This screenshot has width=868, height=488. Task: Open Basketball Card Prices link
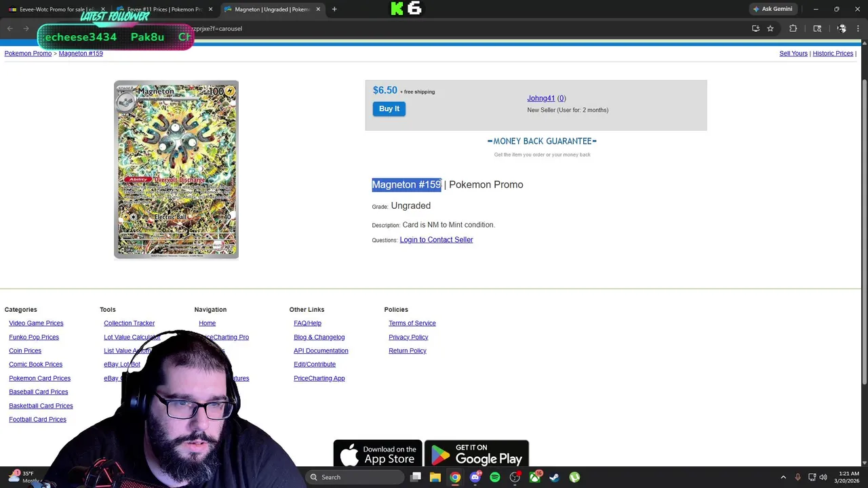[41, 405]
